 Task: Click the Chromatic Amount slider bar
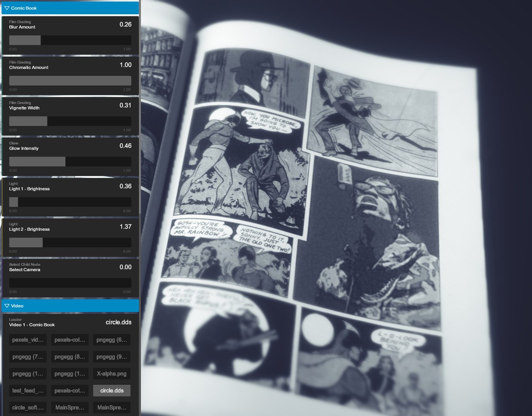(x=70, y=81)
